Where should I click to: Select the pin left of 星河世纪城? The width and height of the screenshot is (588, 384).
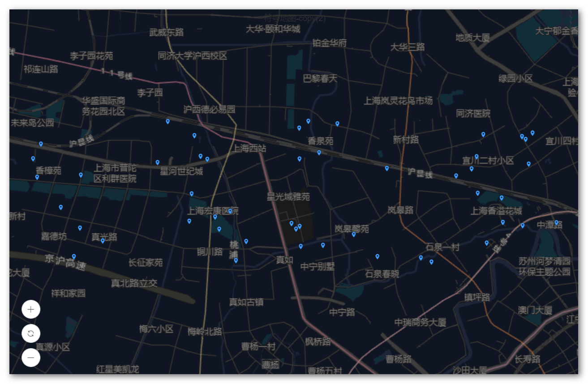tap(158, 162)
